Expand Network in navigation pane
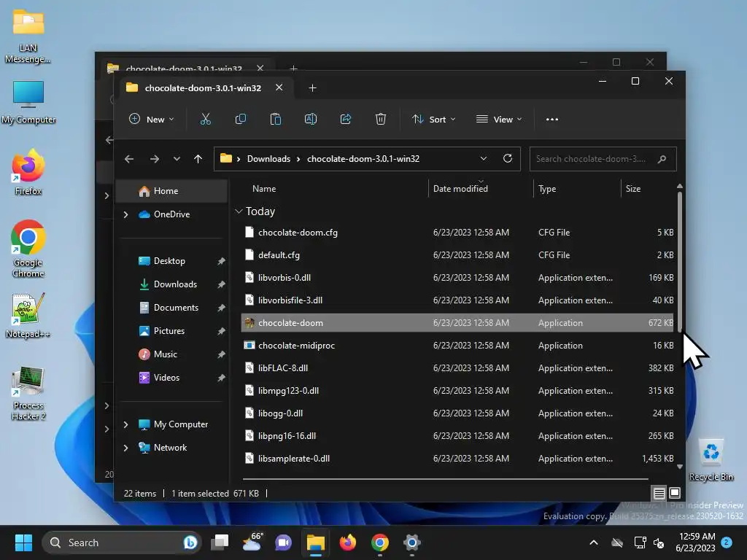This screenshot has width=747, height=560. [x=125, y=448]
